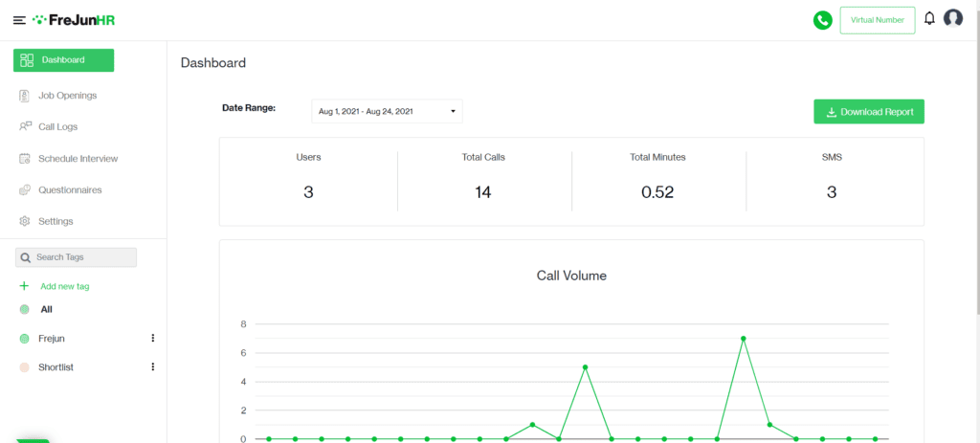Click the Settings gear icon
980x443 pixels.
pyautogui.click(x=25, y=221)
